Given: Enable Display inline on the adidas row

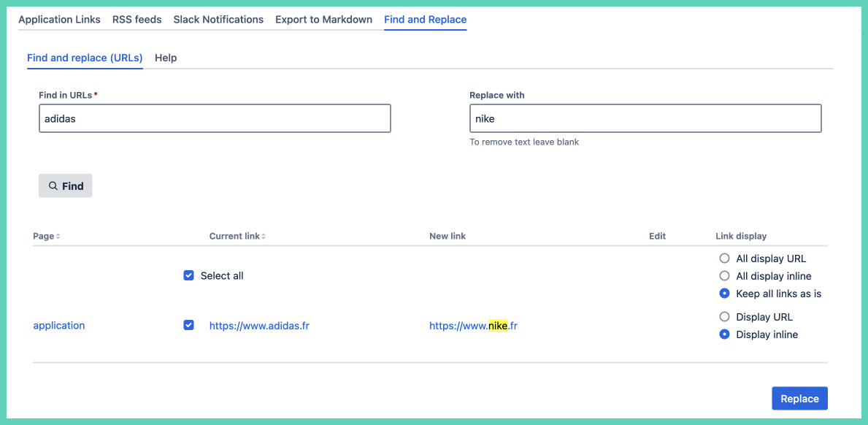Looking at the screenshot, I should [724, 334].
